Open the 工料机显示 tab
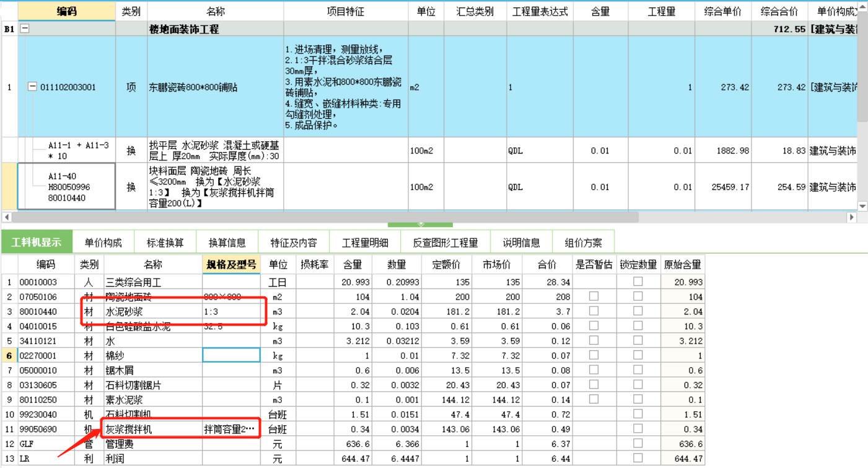This screenshot has width=868, height=468. pos(37,242)
